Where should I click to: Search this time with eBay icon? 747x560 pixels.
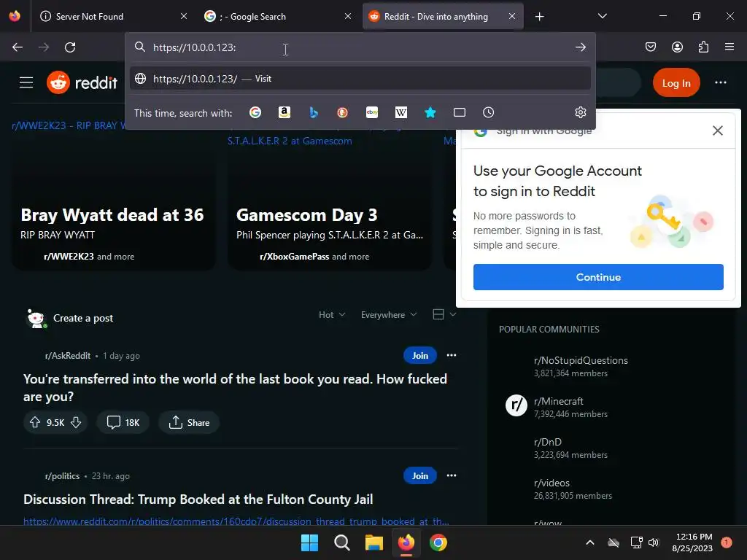(372, 112)
